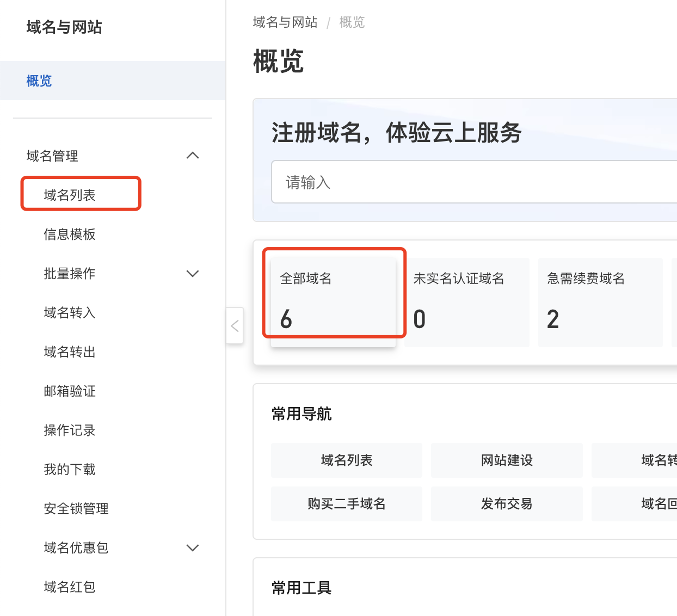Click the 全部域名 statistics card
Screen dimensions: 677x616
(x=333, y=301)
